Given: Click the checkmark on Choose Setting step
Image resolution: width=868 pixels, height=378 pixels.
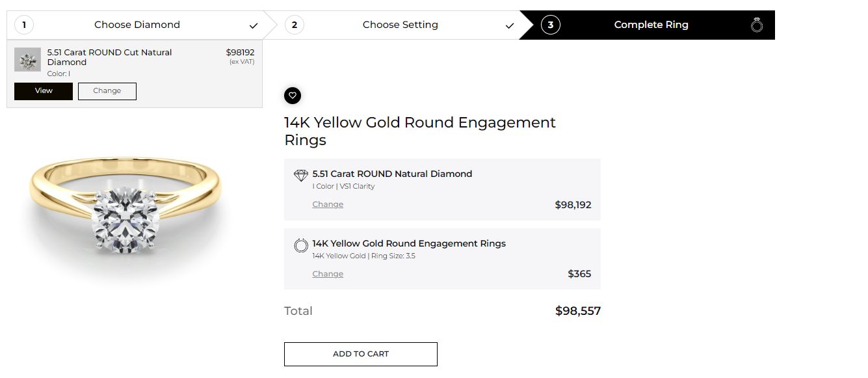Looking at the screenshot, I should click(x=510, y=26).
